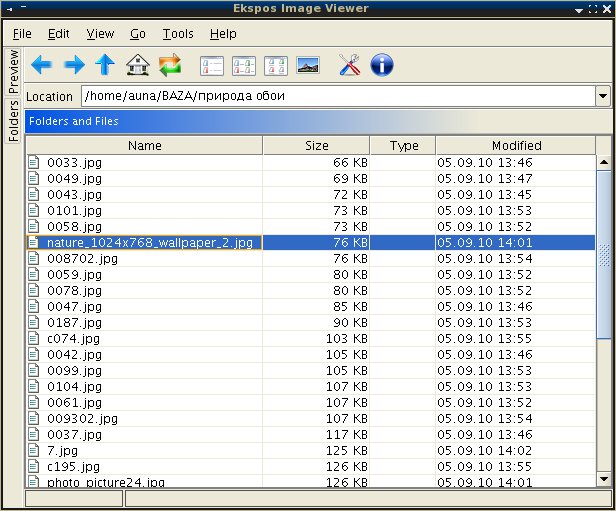Click the Folders and Files panel header
This screenshot has width=616, height=511.
point(318,121)
